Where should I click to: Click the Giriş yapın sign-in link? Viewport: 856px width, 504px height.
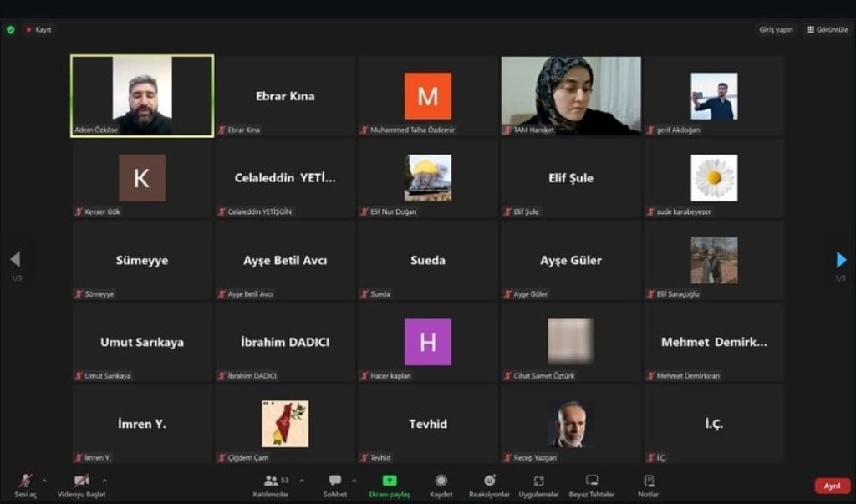pos(776,29)
